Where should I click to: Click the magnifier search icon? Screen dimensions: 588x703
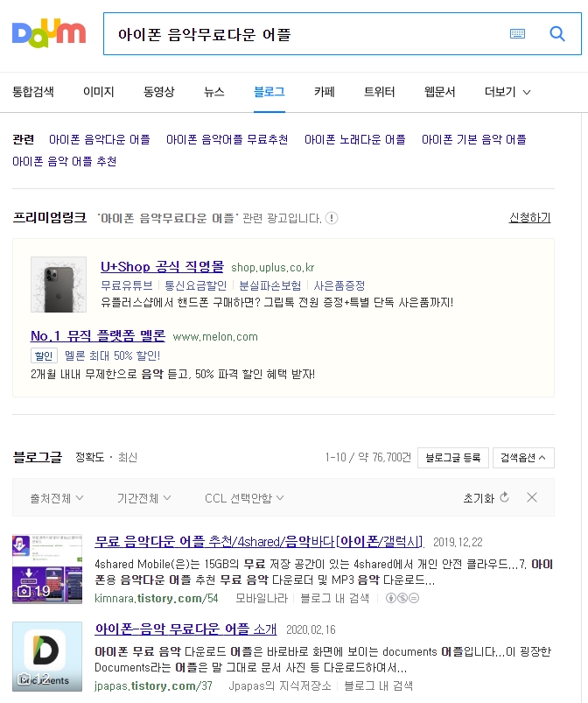point(557,33)
